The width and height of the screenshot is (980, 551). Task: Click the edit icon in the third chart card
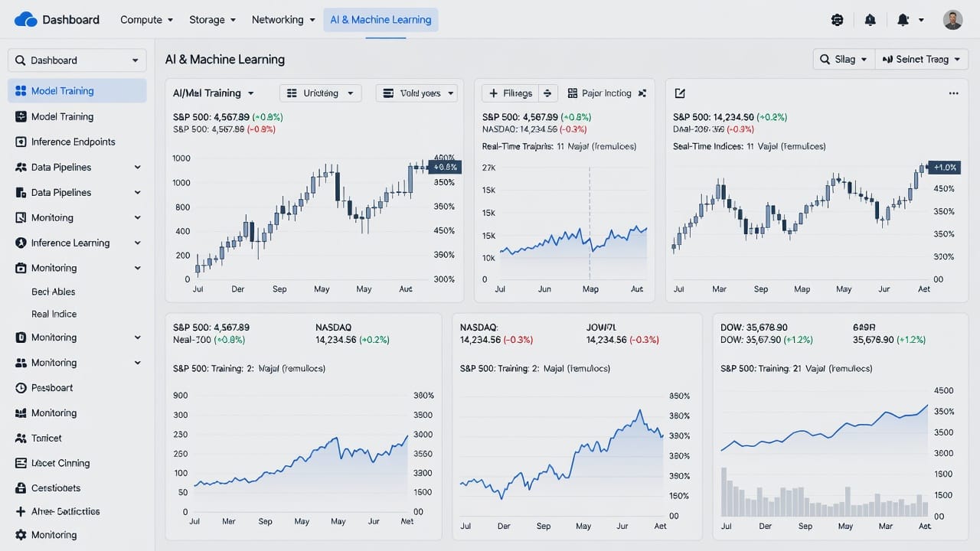point(679,93)
